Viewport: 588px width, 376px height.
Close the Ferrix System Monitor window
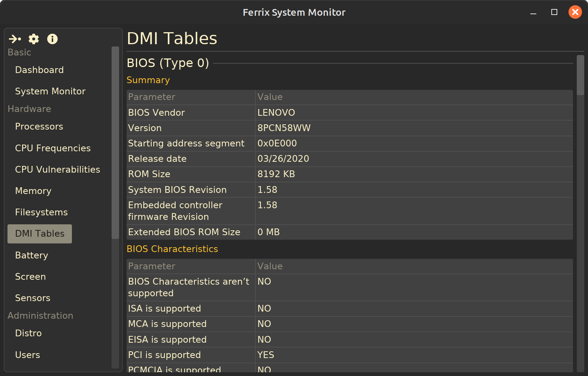point(575,12)
